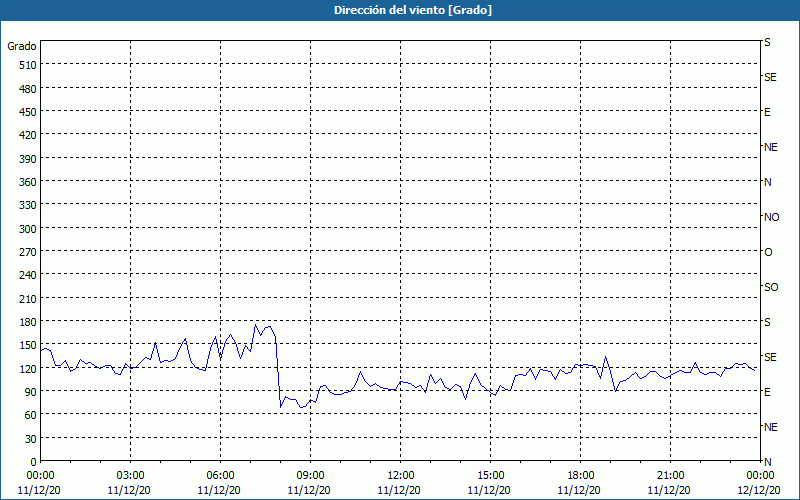Click the 30 degree axis label
The image size is (800, 500).
[x=31, y=439]
